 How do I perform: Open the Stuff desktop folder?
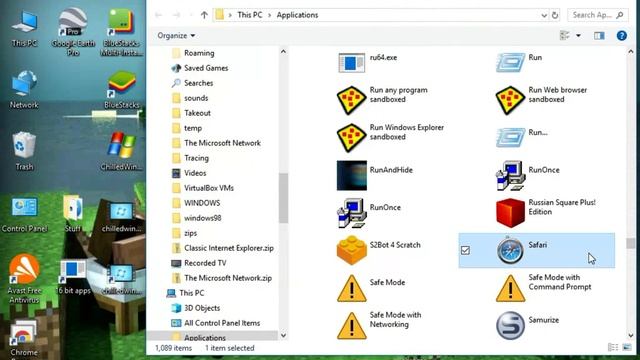click(x=73, y=213)
